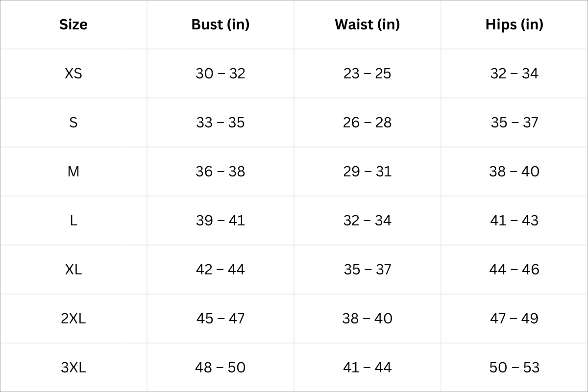Select the size S row label

coord(73,122)
